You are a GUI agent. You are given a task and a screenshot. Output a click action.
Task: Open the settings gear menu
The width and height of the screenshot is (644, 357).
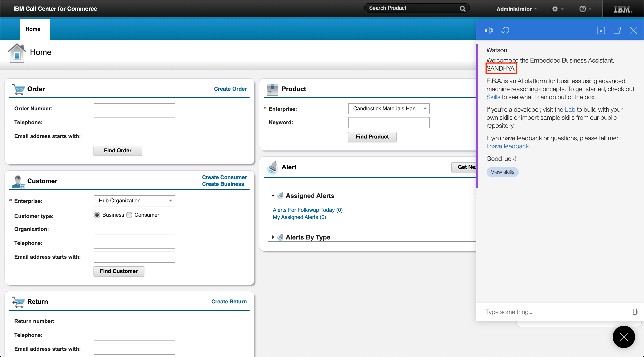[557, 9]
